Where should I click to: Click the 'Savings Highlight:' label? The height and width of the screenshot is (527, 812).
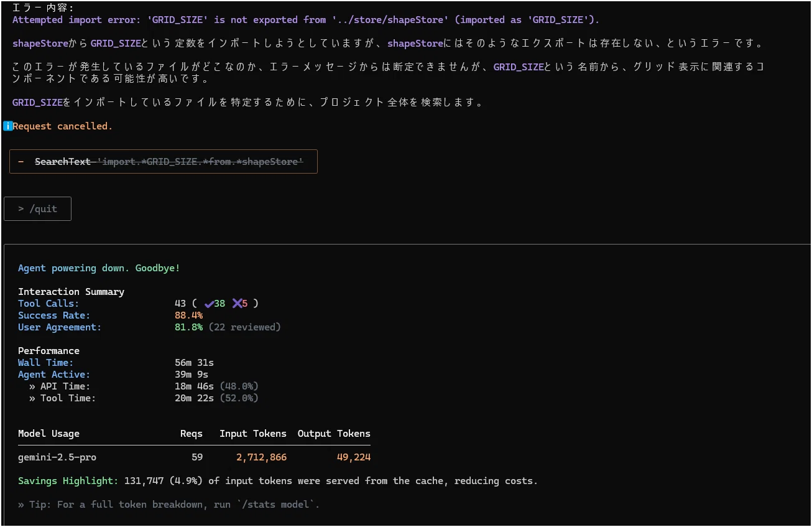pos(68,481)
